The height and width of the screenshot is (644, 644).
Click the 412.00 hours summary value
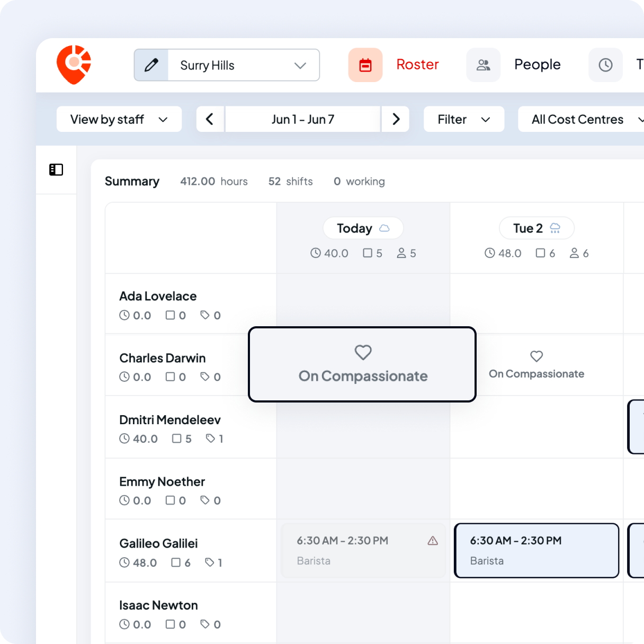point(214,181)
